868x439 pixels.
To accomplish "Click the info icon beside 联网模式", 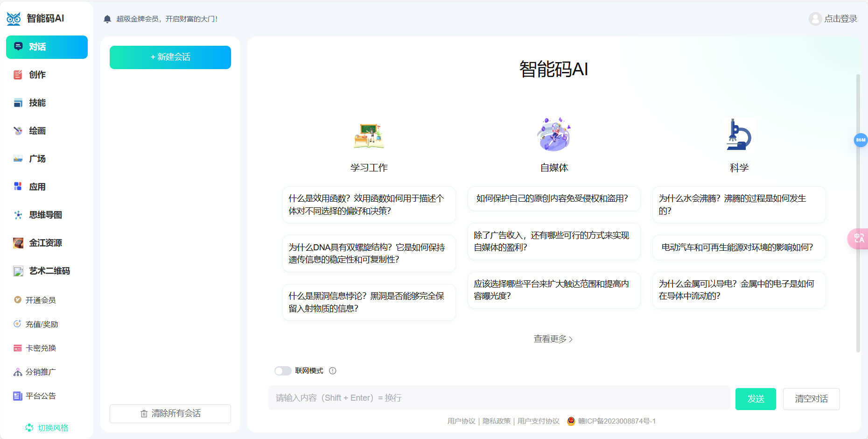I will coord(333,370).
